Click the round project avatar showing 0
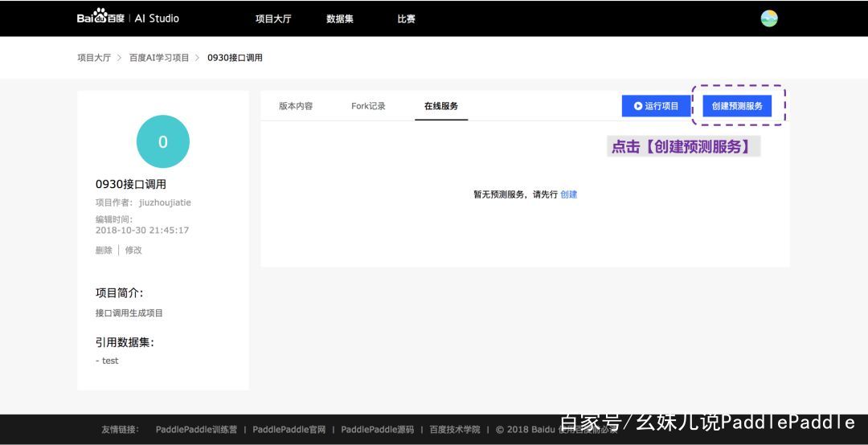The image size is (868, 445). point(163,142)
